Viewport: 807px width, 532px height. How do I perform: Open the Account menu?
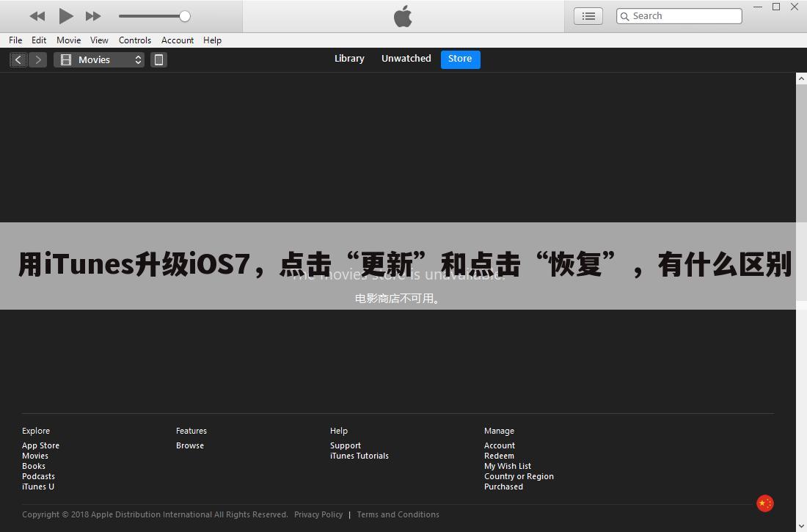click(178, 40)
